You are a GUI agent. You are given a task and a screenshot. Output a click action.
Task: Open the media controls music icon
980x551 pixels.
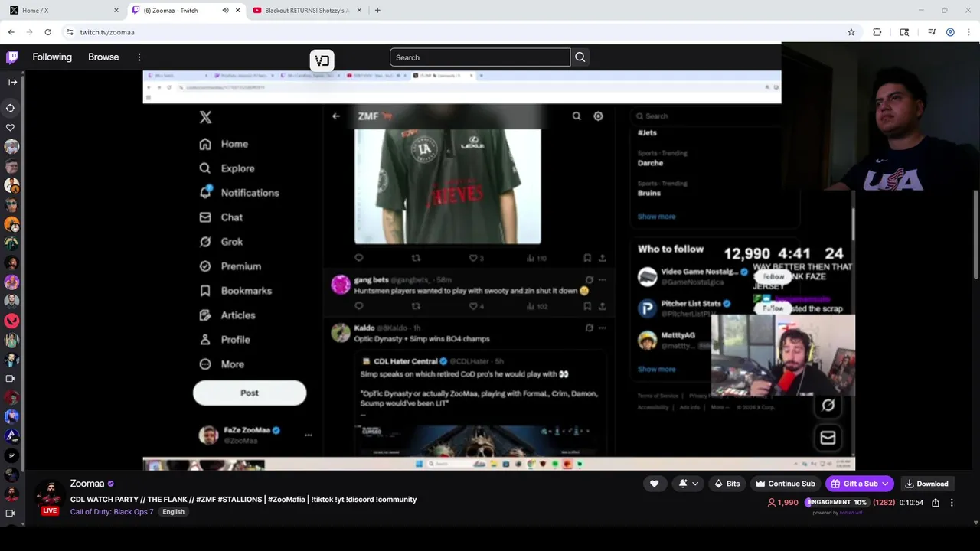click(x=932, y=32)
